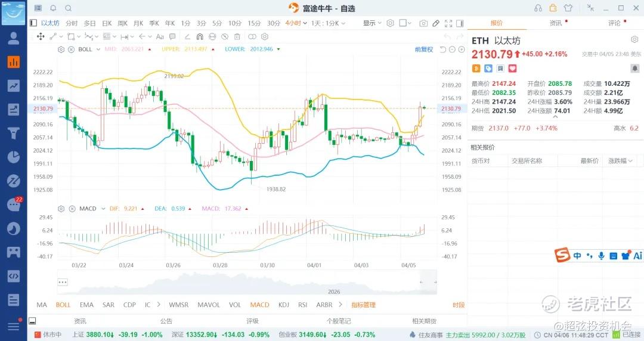The image size is (644, 341).
Task: Open 指标管理 indicator management
Action: point(363,305)
